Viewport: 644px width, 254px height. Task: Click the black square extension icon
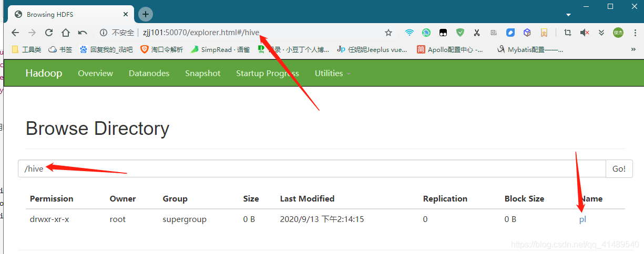click(x=443, y=33)
